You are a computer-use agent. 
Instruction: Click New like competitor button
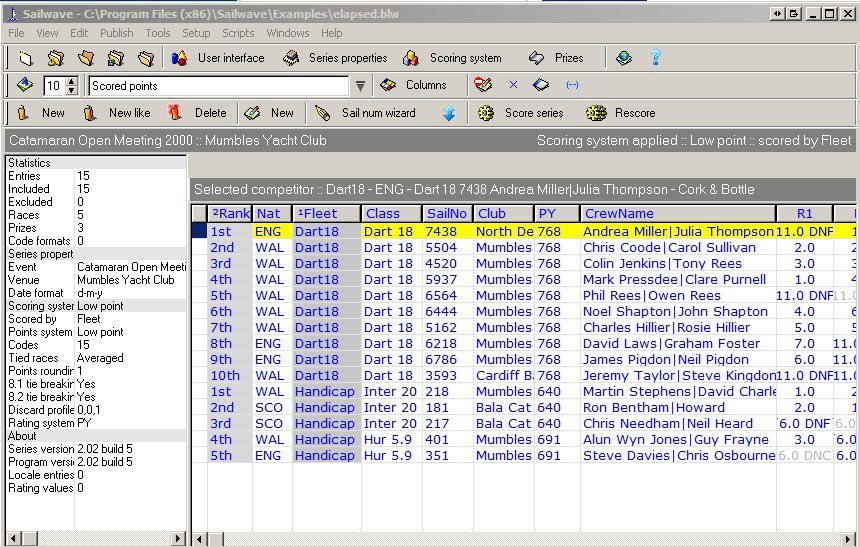tap(116, 113)
